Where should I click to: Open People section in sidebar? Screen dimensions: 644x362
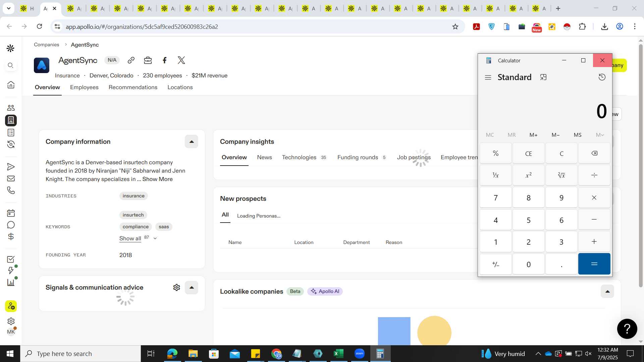click(11, 108)
